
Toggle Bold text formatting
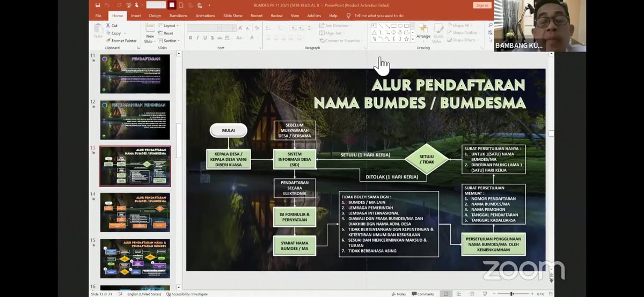pos(191,38)
